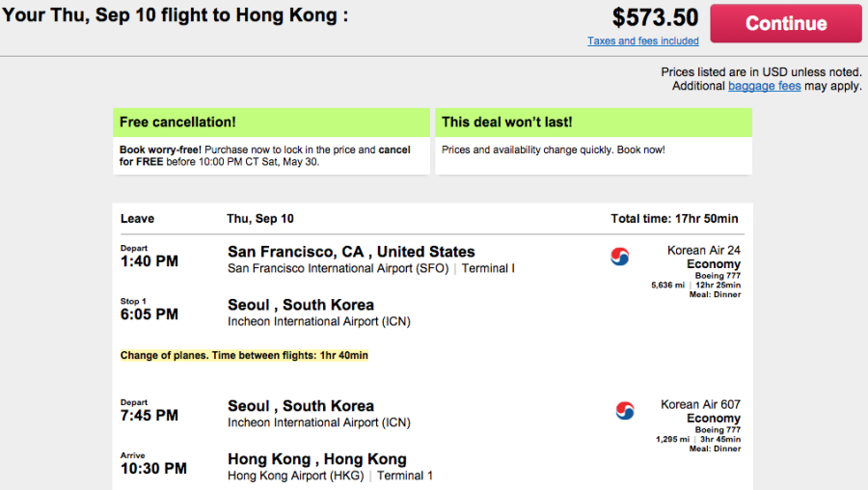Open the Taxes and fees included link
868x490 pixels.
642,41
